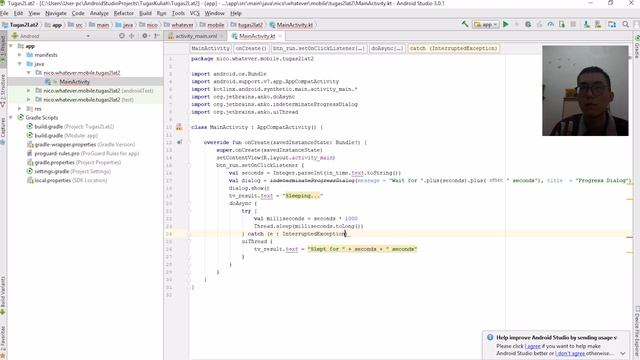This screenshot has width=640, height=360.
Task: Select MainActivity file in project tree
Action: pyautogui.click(x=74, y=82)
